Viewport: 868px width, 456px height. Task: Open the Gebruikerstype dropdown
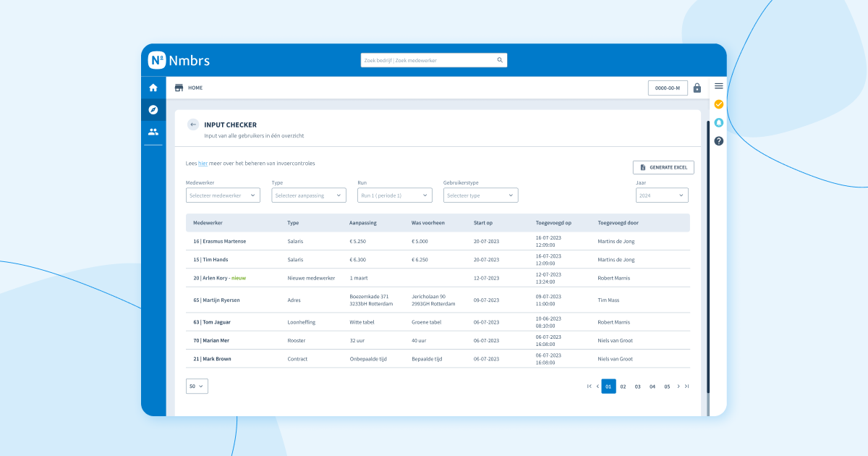480,195
